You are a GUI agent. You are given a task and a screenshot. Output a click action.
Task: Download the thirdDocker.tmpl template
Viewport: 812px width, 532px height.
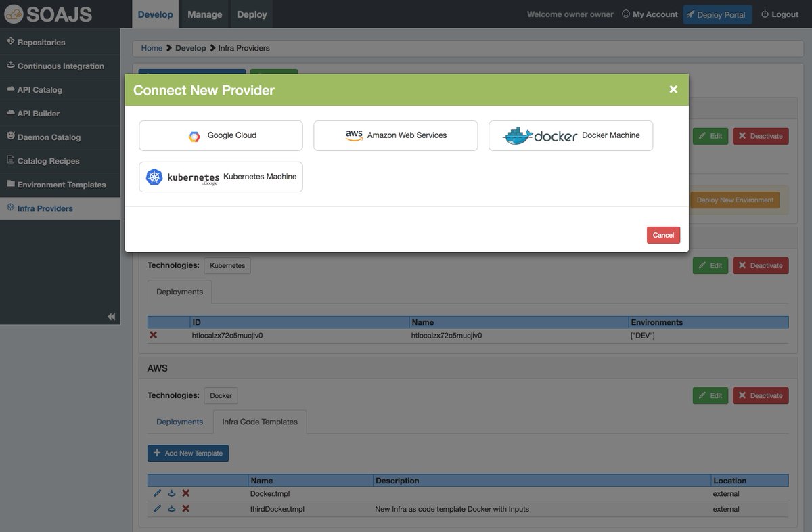pyautogui.click(x=172, y=508)
